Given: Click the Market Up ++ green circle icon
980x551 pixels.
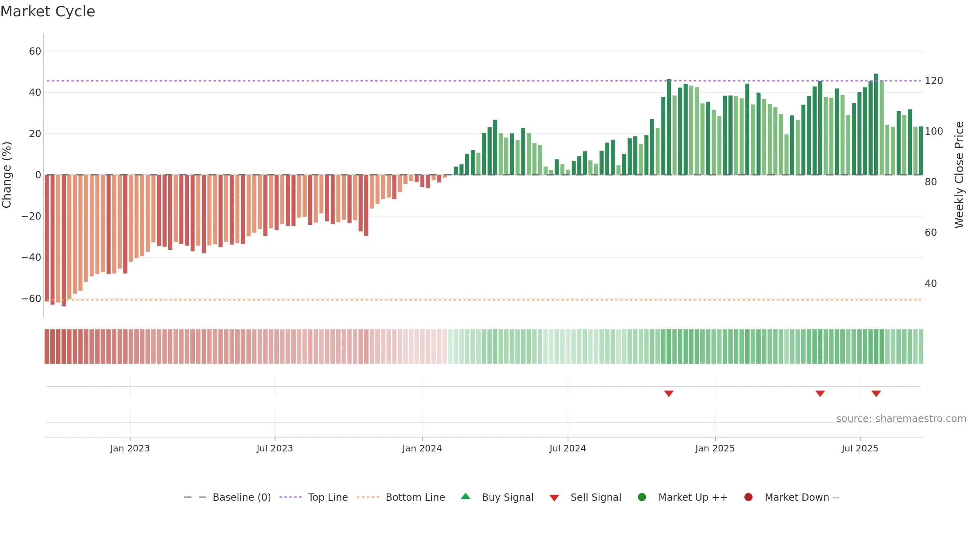Looking at the screenshot, I should tap(642, 497).
